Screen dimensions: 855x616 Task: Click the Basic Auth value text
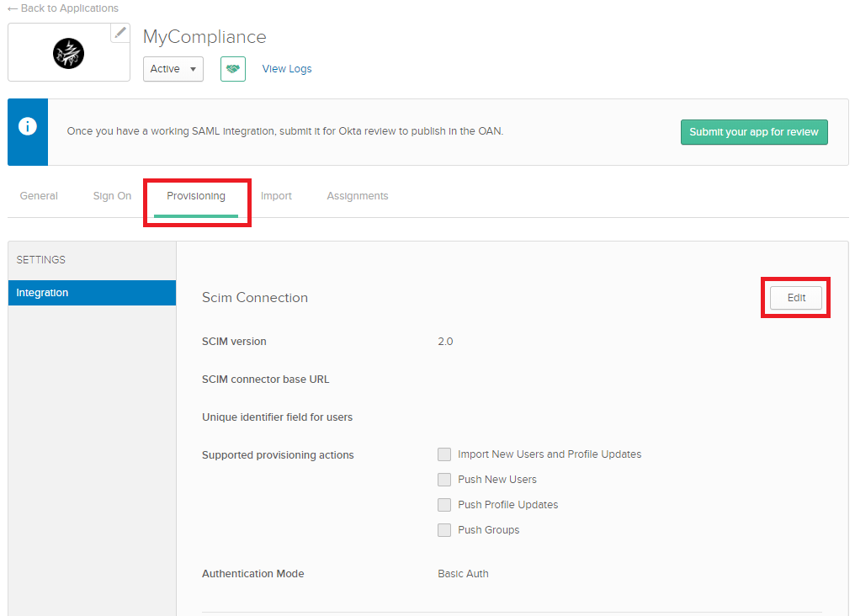click(x=463, y=573)
